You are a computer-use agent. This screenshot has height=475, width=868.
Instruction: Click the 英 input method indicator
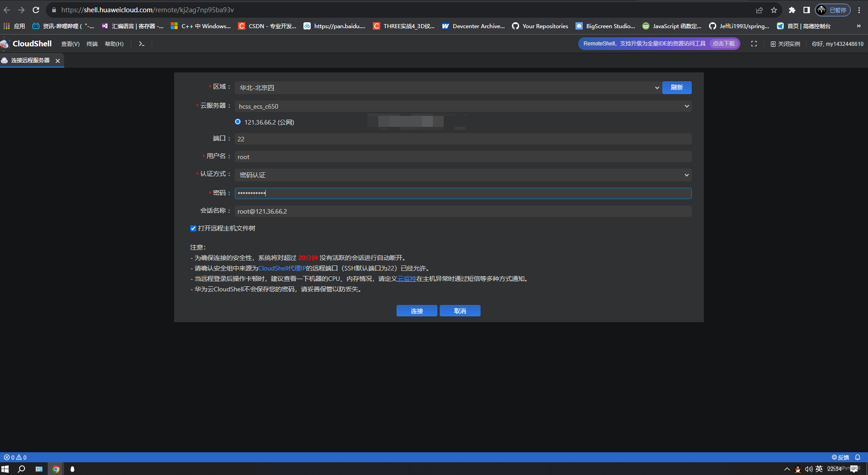[819, 469]
